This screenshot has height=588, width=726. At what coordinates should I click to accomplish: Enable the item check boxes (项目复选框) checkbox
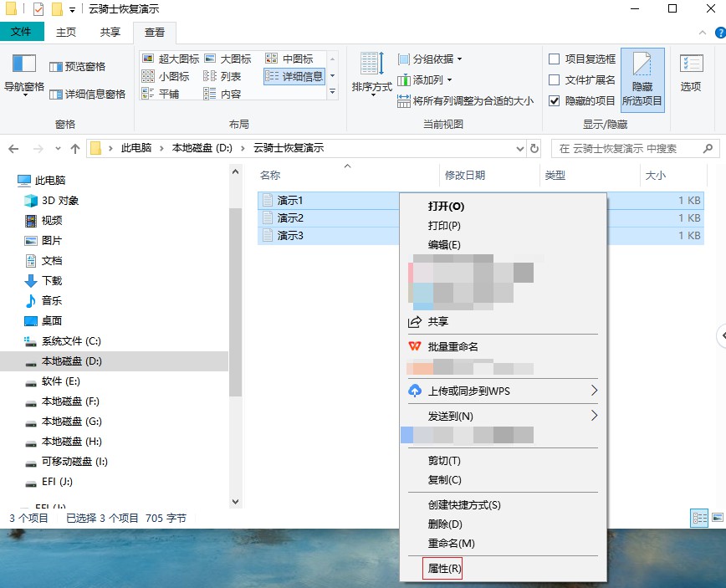554,59
